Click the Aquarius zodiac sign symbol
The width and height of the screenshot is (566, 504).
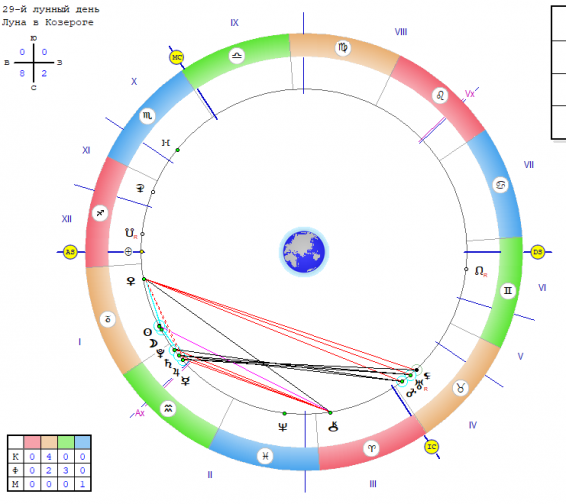(x=168, y=408)
